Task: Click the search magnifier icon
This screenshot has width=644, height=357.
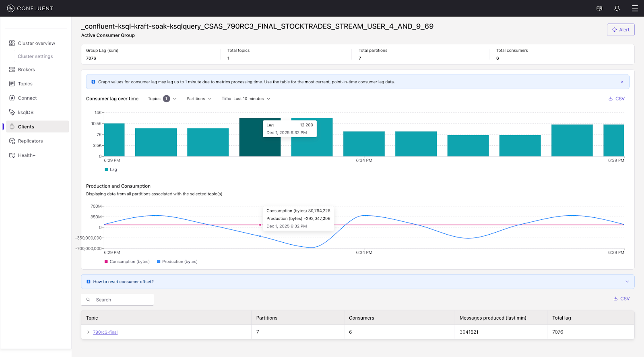Action: coord(88,299)
